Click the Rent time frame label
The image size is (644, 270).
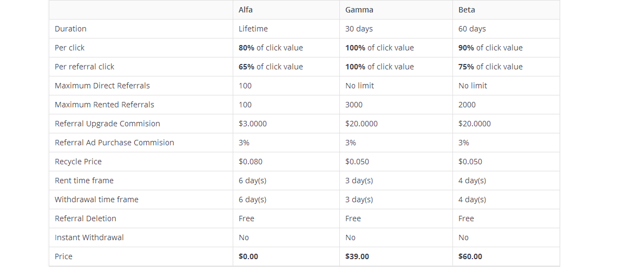click(x=84, y=181)
